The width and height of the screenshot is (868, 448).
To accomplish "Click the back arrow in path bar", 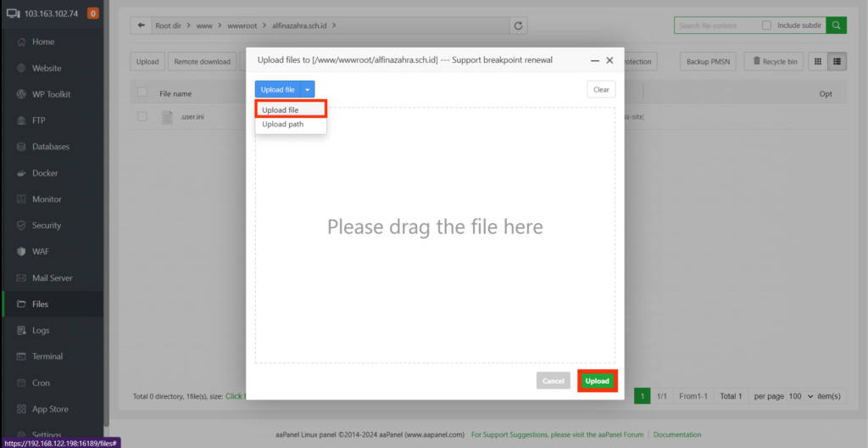I will click(x=140, y=25).
